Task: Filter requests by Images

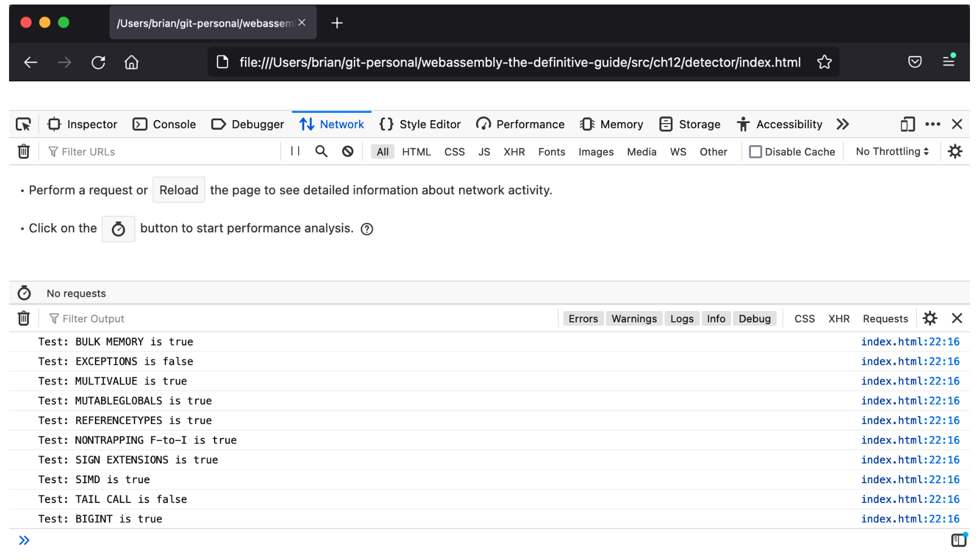Action: [596, 152]
